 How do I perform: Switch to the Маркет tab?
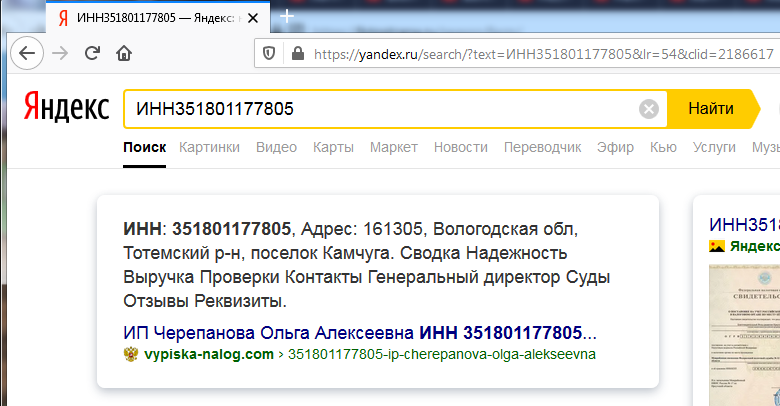click(393, 148)
